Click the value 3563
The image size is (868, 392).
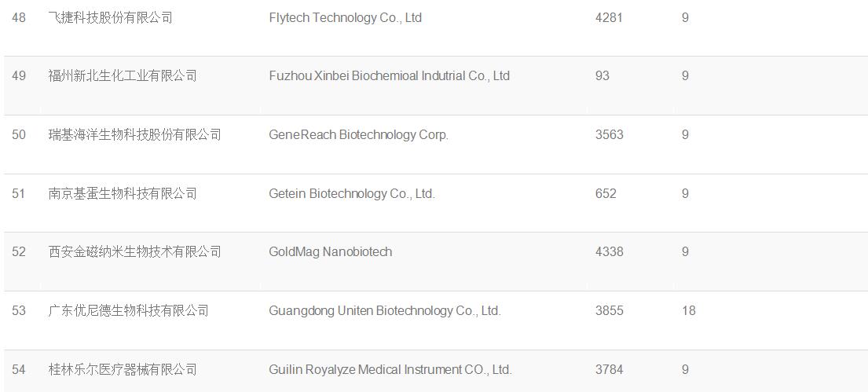(x=610, y=134)
